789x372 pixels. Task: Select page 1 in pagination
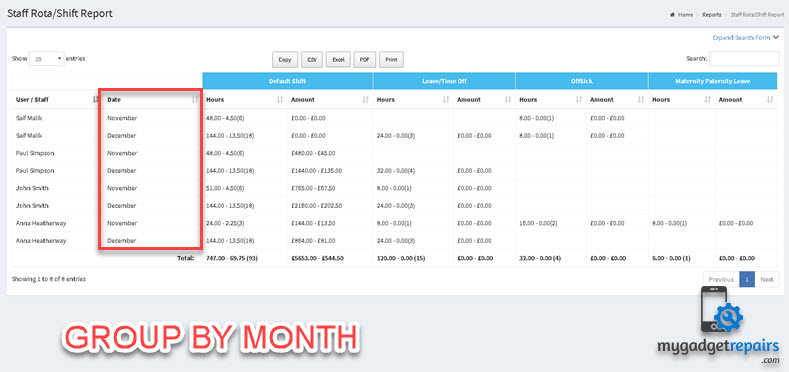tap(747, 279)
